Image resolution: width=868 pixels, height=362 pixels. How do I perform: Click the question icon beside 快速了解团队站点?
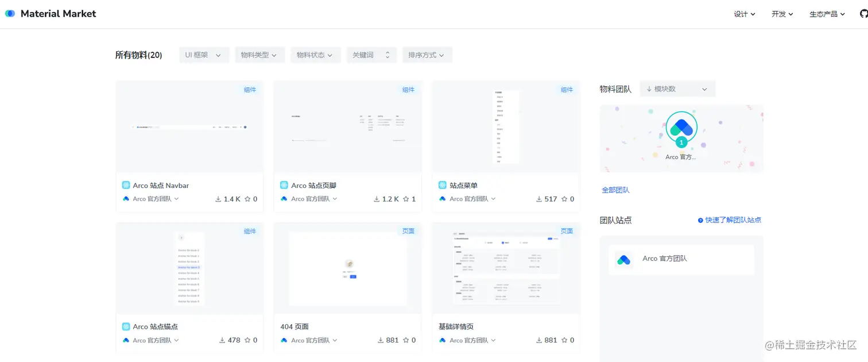[x=700, y=220]
